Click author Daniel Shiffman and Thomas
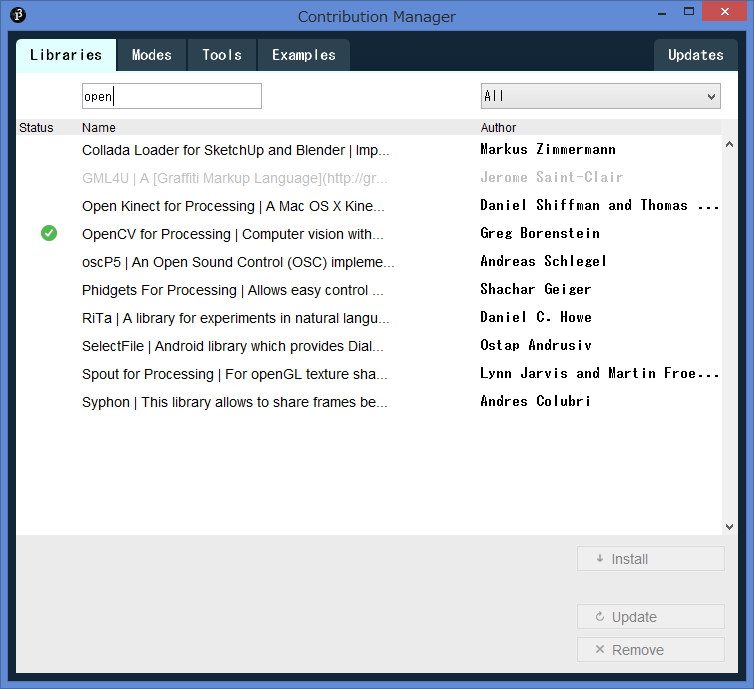Viewport: 754px width, 689px height. coord(600,205)
